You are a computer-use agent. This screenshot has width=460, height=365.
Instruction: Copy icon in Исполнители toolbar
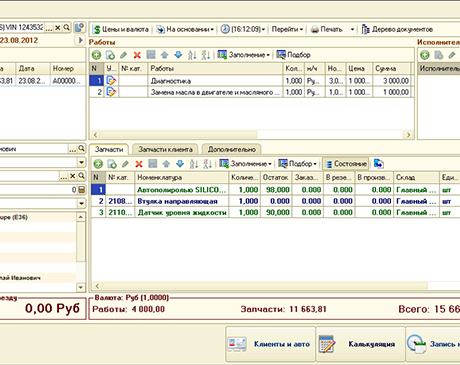coord(438,55)
